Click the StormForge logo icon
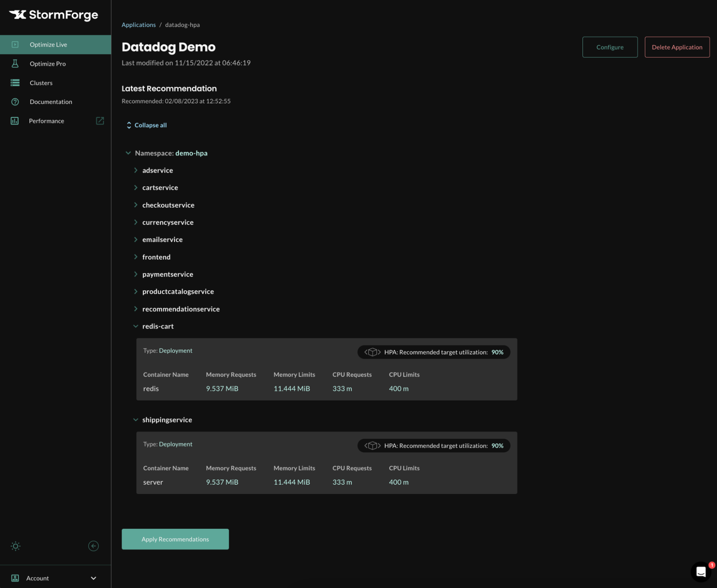This screenshot has width=717, height=588. point(18,14)
